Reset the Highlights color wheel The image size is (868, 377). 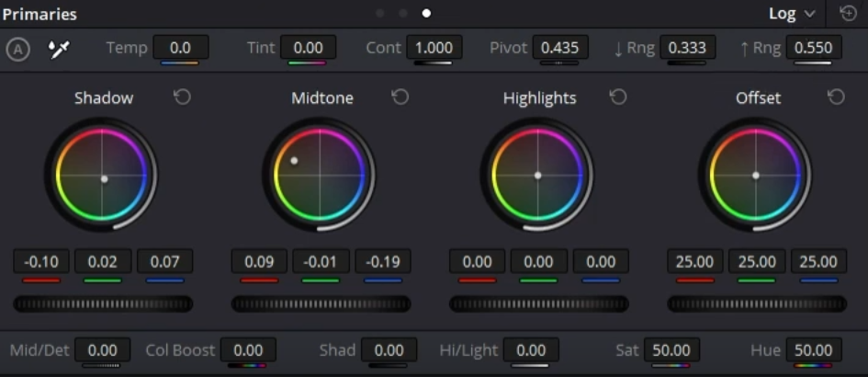(x=618, y=97)
